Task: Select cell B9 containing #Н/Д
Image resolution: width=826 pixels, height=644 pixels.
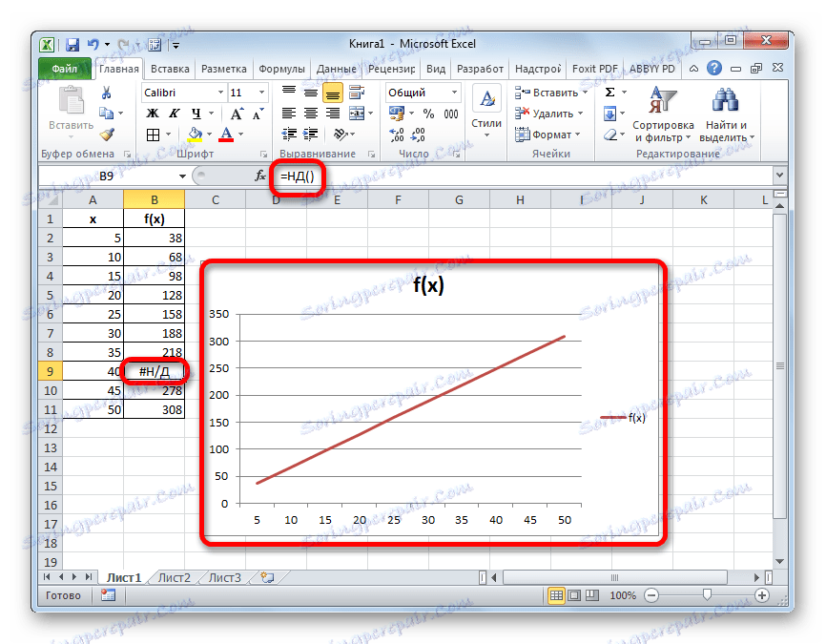Action: 154,371
